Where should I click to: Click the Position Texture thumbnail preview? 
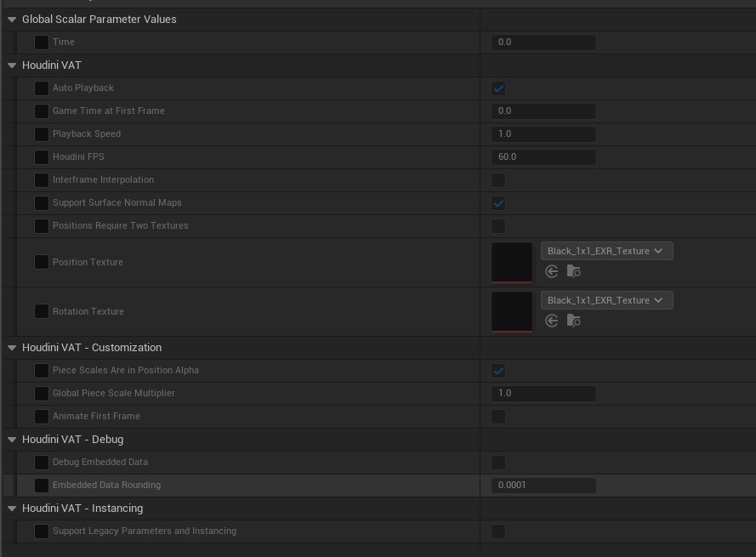tap(512, 263)
